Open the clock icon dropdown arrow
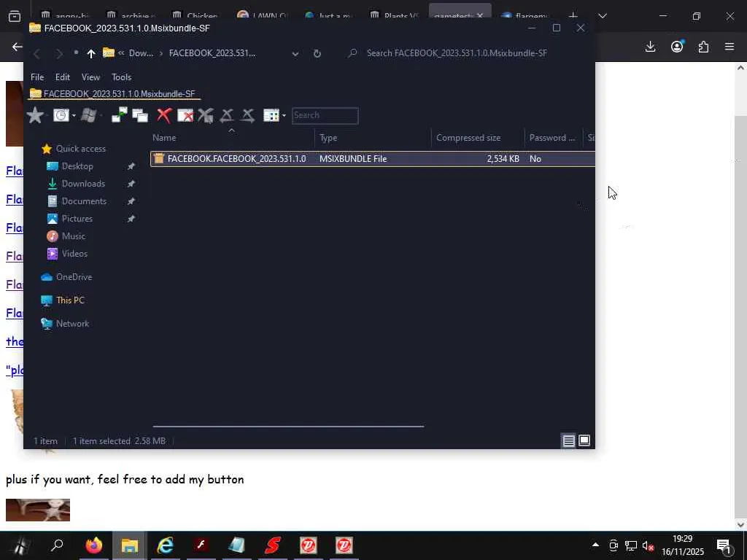Screen dimensions: 747x560 click(x=74, y=116)
